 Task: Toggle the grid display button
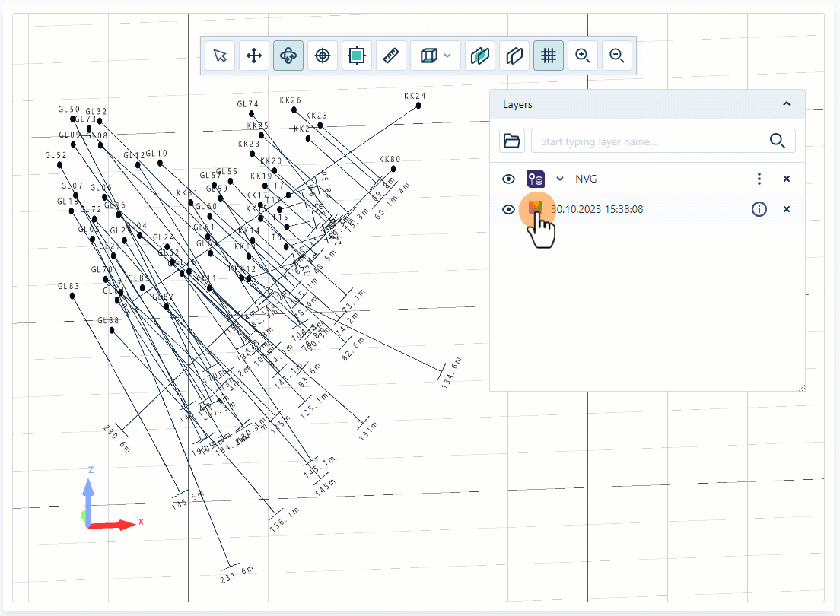[549, 56]
